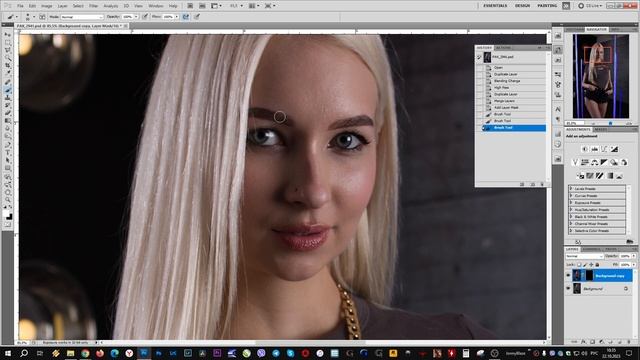Add a Hue/Saturation adjustment icon

tap(585, 162)
